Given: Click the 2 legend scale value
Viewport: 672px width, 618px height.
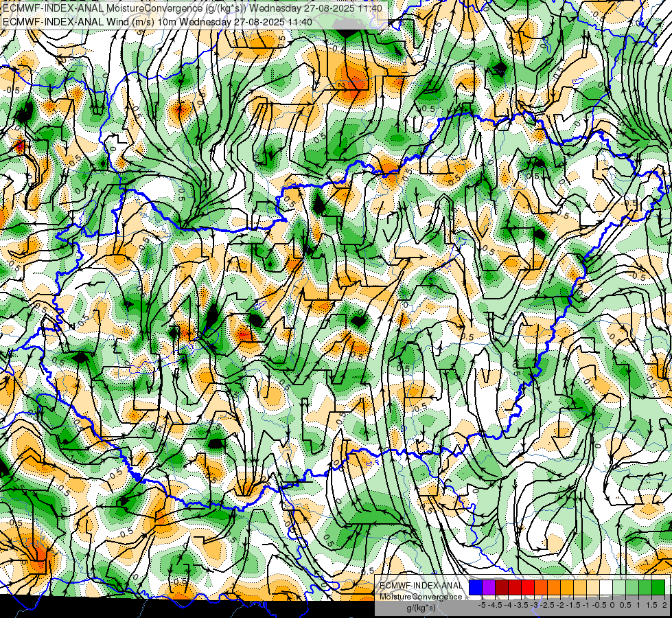Looking at the screenshot, I should pos(664,605).
